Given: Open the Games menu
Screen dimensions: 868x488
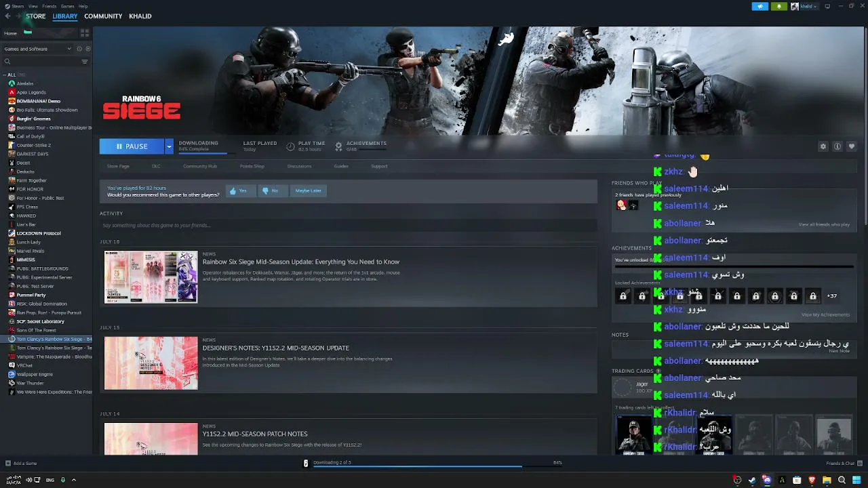Looking at the screenshot, I should (67, 6).
